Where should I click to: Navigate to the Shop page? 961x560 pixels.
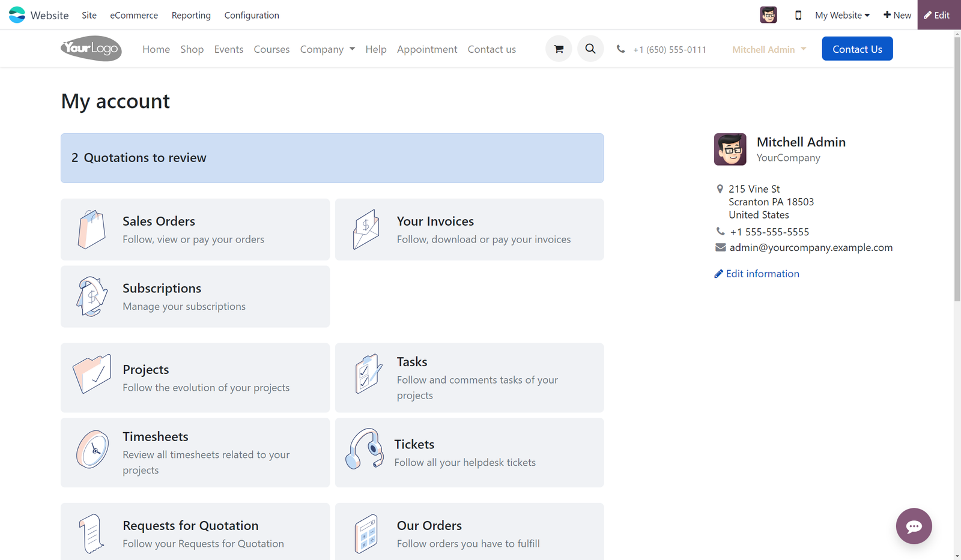click(x=192, y=49)
